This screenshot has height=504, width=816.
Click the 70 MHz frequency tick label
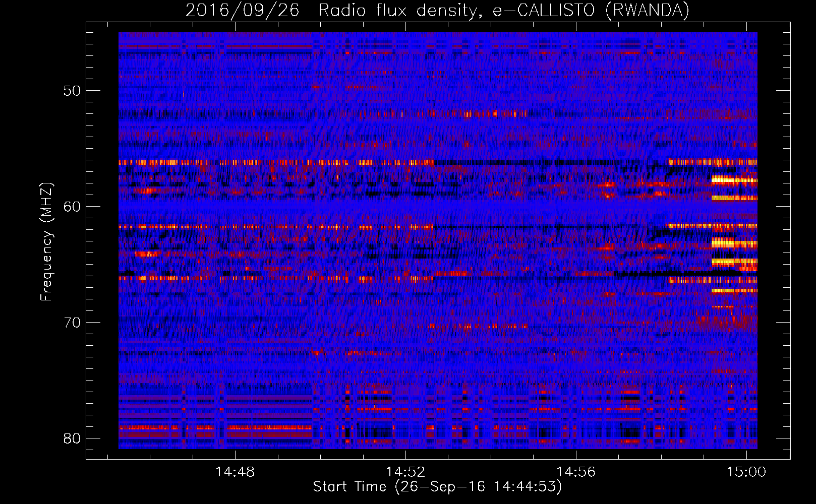point(72,322)
